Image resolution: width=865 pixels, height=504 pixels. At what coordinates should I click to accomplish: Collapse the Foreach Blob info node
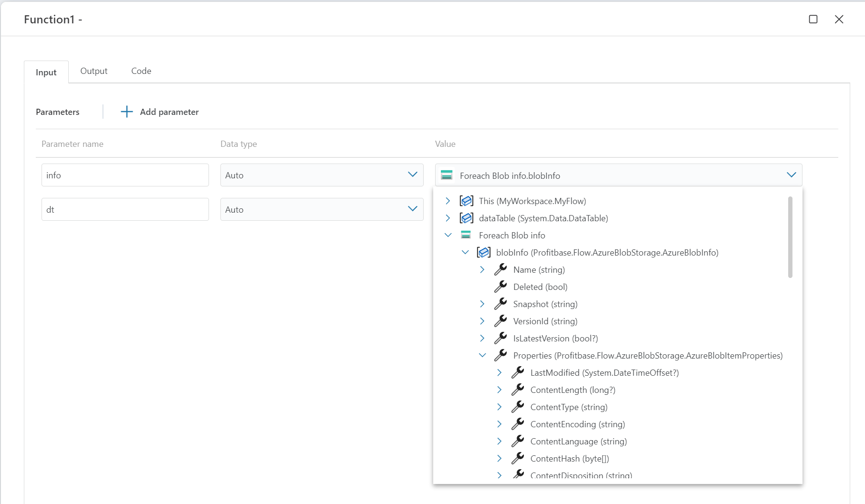coord(448,235)
